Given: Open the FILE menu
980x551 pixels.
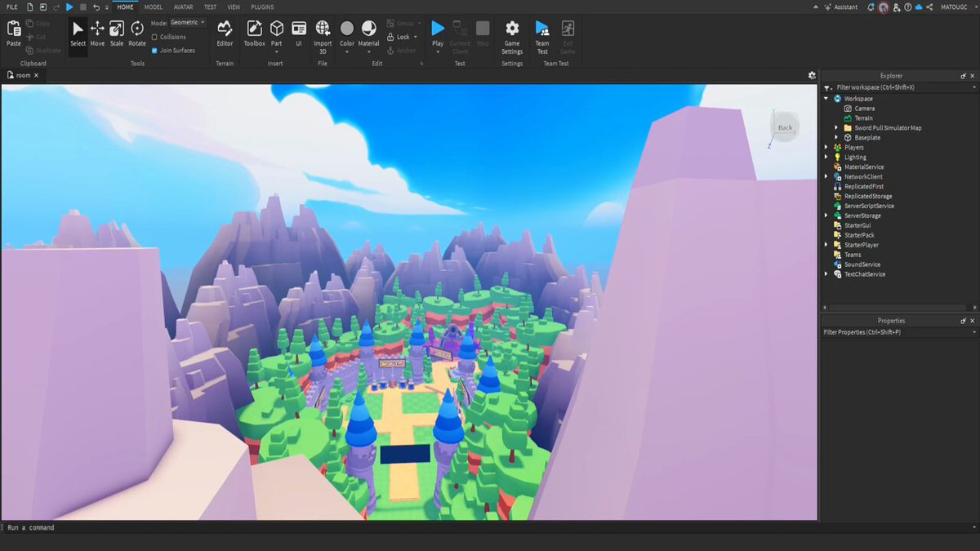Looking at the screenshot, I should (x=12, y=7).
